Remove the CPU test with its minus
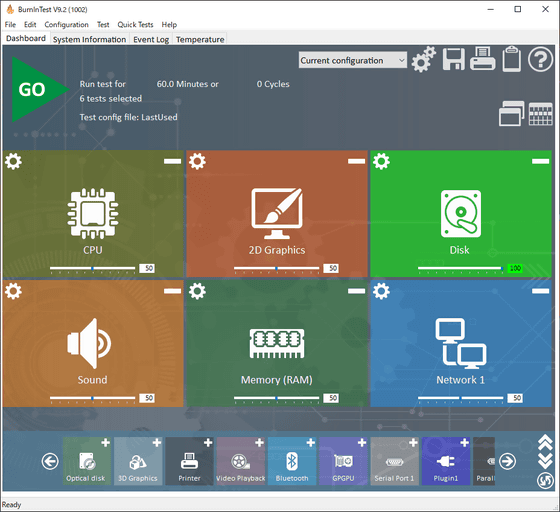Screen dimensions: 560x512 172,161
